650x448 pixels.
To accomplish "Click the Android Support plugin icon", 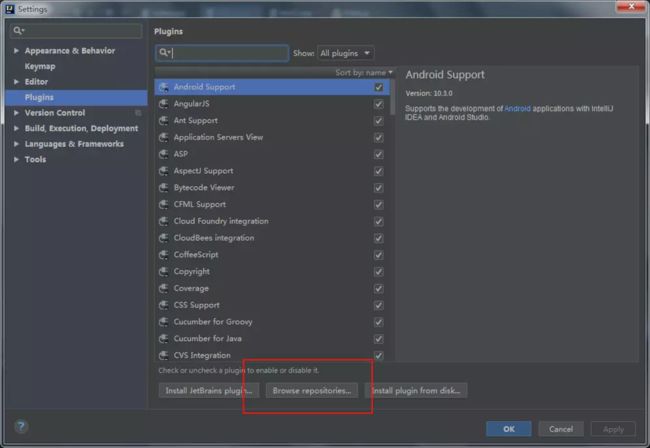I will point(164,87).
